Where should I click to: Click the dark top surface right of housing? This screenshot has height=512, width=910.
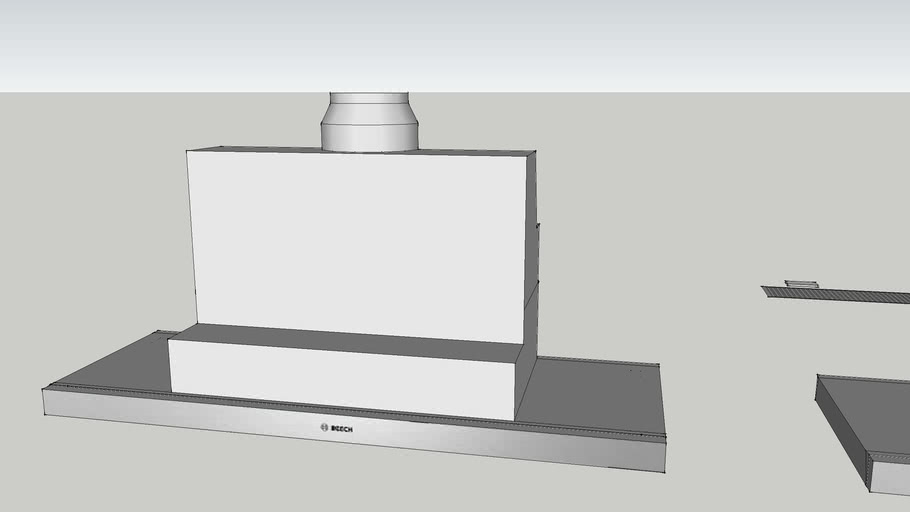(x=595, y=395)
